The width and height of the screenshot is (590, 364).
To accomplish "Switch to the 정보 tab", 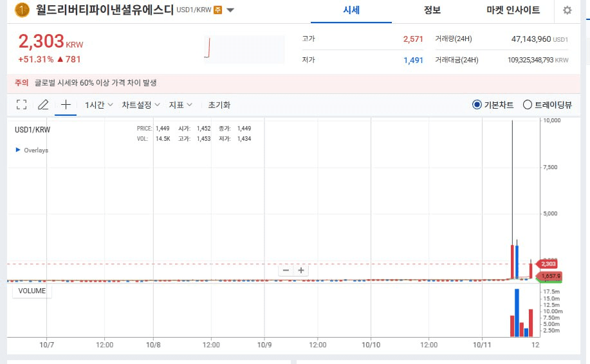I will [432, 10].
